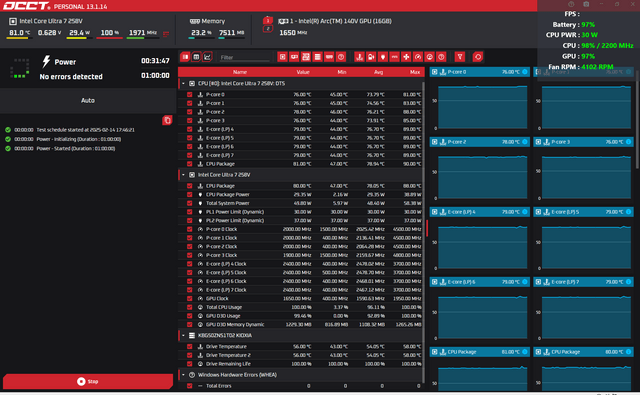
Task: Click the 'Total Errors' row name
Action: (218, 386)
